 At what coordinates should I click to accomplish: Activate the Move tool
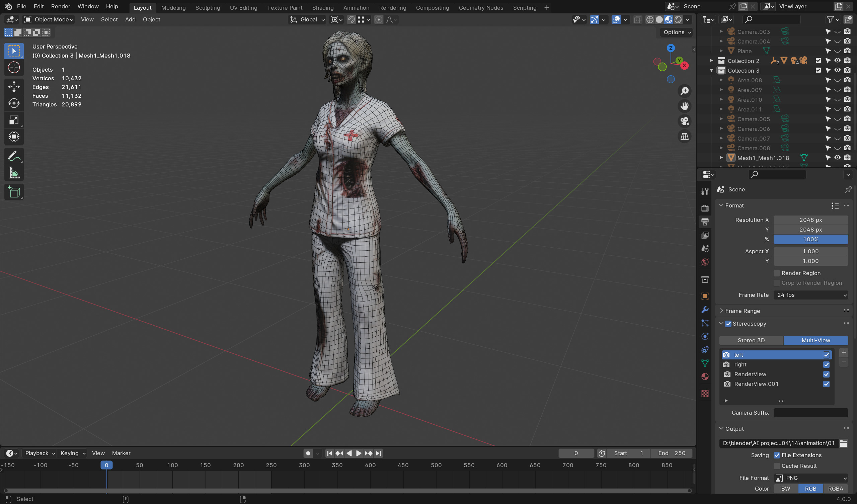pyautogui.click(x=14, y=86)
